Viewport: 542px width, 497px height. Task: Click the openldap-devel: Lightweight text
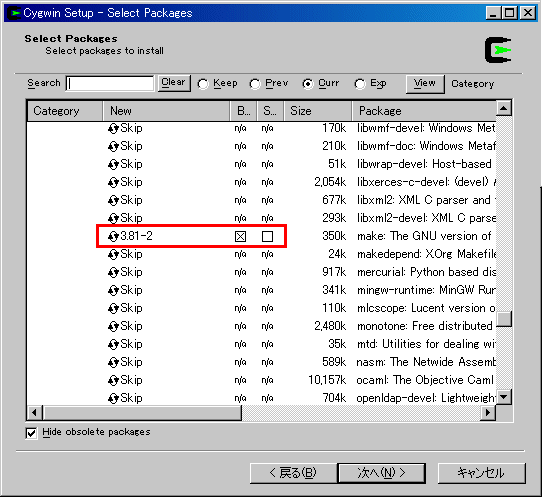coord(426,398)
